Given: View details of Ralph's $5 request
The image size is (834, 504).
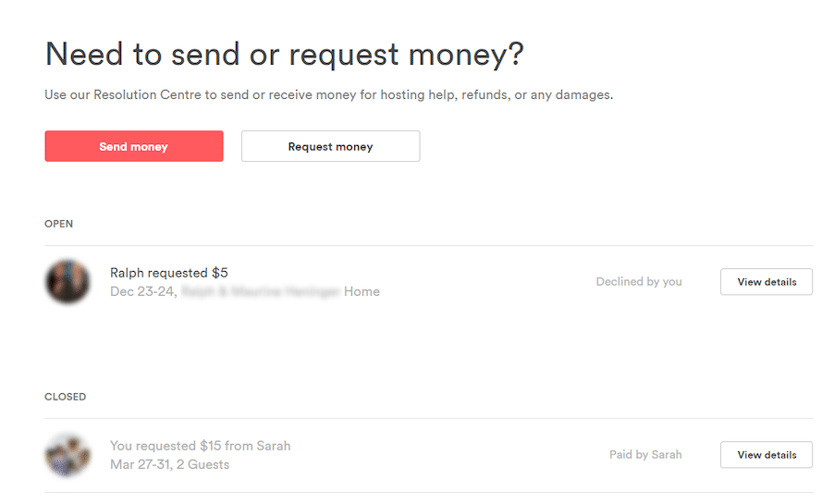Looking at the screenshot, I should pos(767,282).
